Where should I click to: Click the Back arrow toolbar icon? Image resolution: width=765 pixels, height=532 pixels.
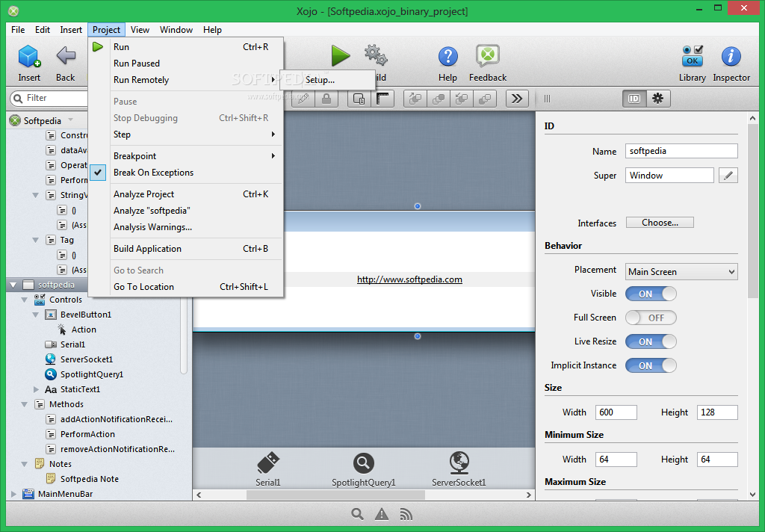click(66, 56)
